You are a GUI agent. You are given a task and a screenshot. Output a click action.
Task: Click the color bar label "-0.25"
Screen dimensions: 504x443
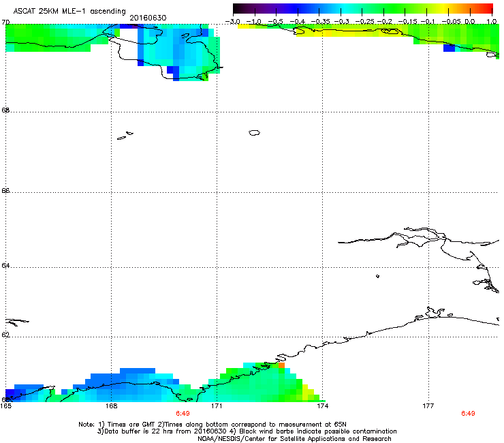click(365, 22)
